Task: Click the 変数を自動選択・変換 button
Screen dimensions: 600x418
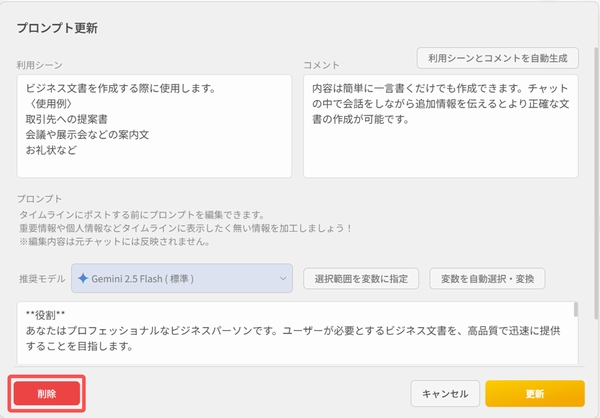Action: (487, 277)
